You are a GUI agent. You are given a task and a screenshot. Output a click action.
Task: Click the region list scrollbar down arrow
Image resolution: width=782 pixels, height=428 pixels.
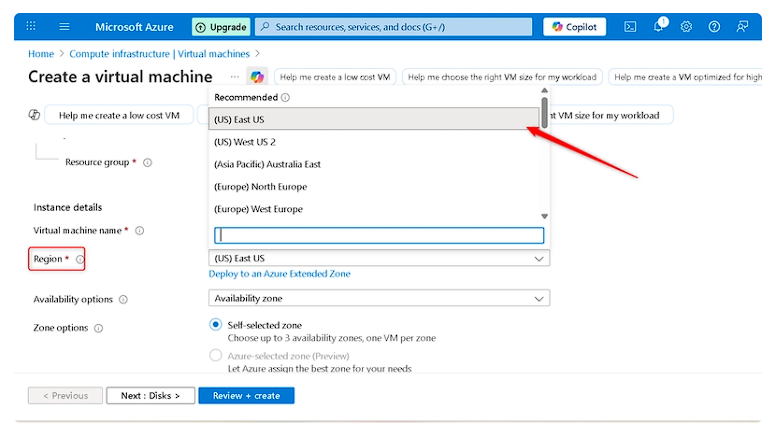click(x=544, y=216)
